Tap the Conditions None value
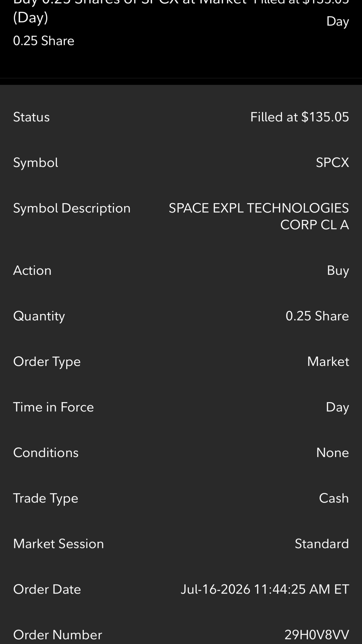 click(333, 453)
